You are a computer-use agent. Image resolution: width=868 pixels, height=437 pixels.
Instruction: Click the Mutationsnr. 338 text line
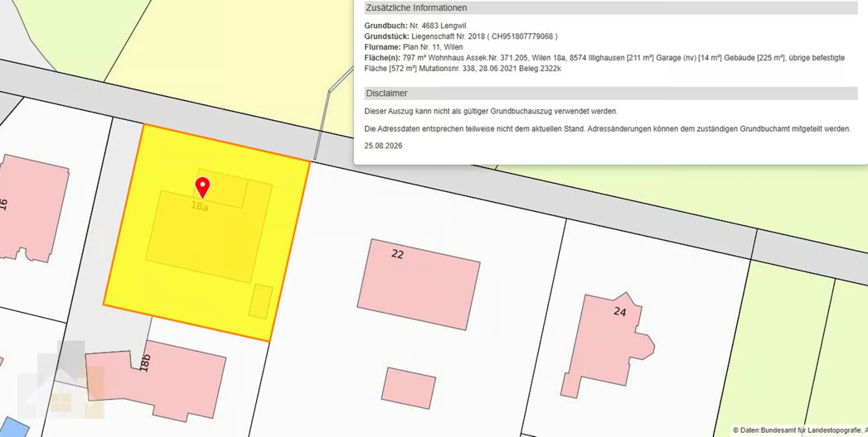coord(490,69)
